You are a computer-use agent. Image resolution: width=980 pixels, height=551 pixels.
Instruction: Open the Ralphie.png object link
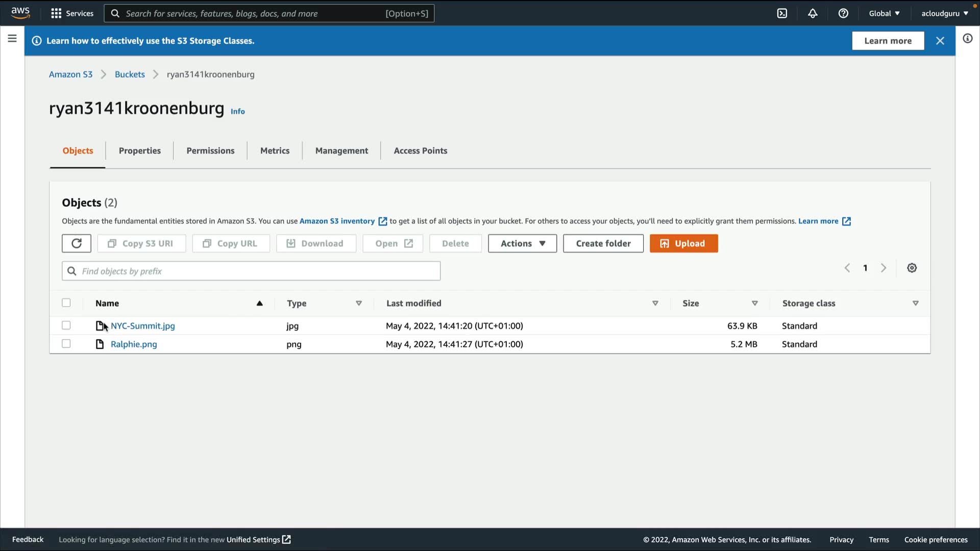tap(134, 344)
